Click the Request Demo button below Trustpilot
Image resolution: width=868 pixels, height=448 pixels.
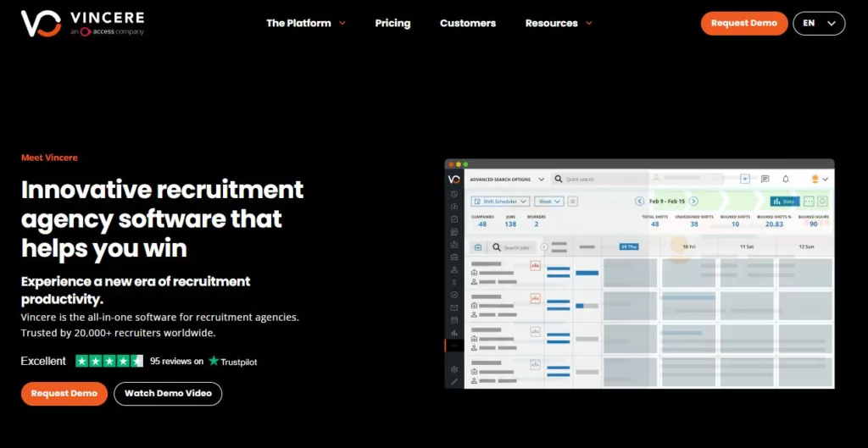(x=64, y=394)
